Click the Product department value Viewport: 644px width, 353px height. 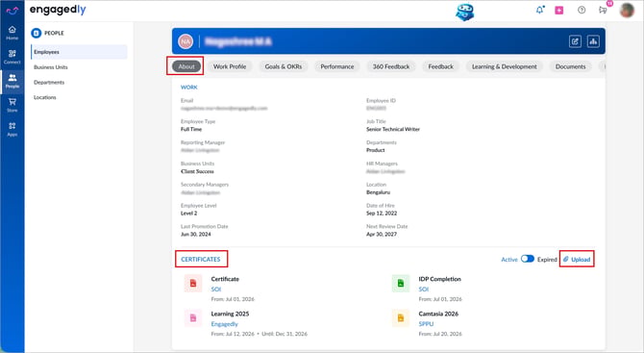(x=376, y=150)
